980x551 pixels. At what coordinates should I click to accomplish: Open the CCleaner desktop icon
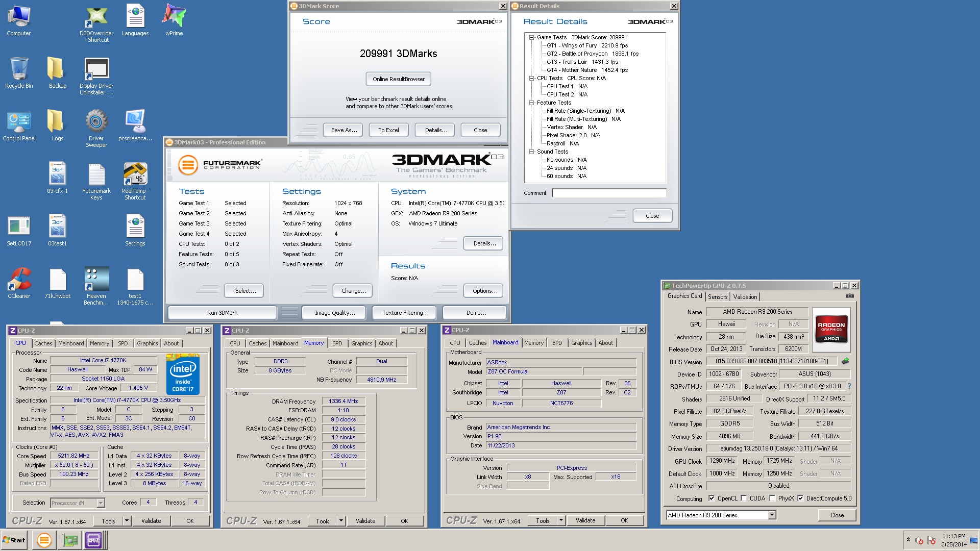(x=19, y=283)
